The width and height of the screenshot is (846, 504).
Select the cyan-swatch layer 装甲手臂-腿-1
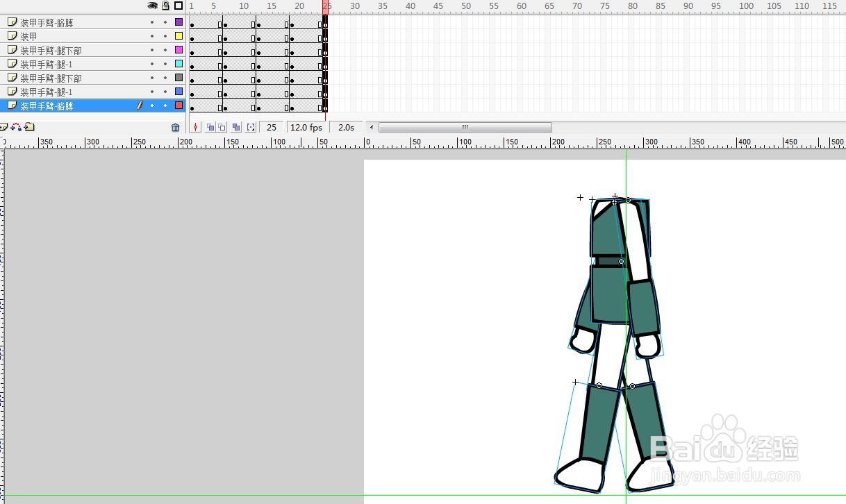point(47,64)
